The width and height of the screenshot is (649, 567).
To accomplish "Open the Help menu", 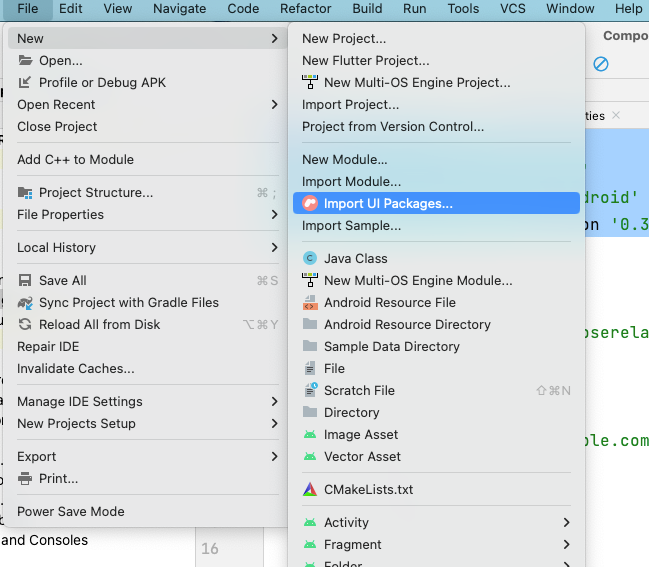I will pos(628,9).
